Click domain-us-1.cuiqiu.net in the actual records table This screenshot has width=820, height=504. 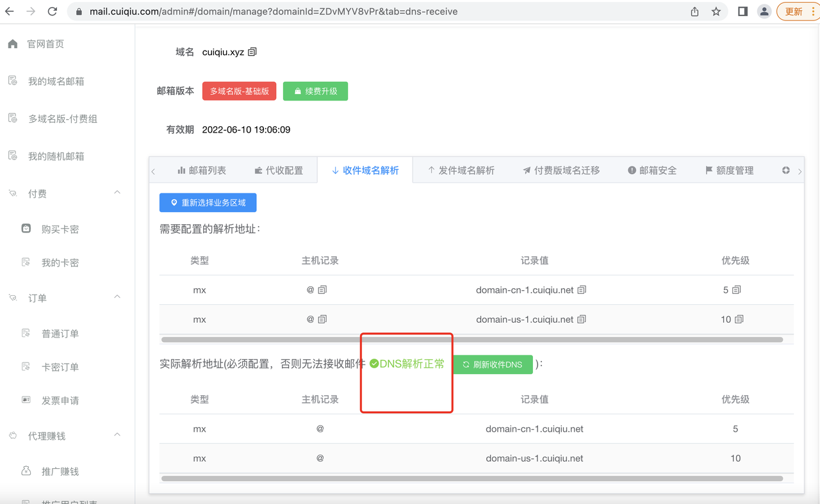click(534, 459)
